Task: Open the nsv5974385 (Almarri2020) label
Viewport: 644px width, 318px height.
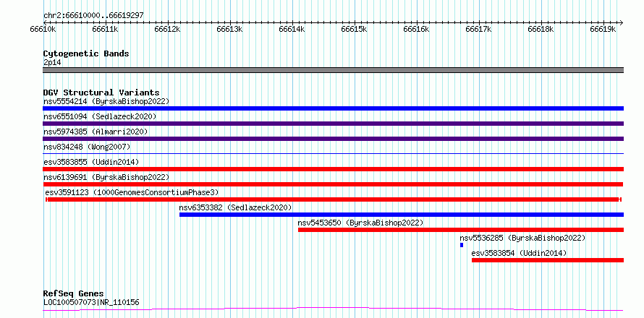Action: pos(96,132)
